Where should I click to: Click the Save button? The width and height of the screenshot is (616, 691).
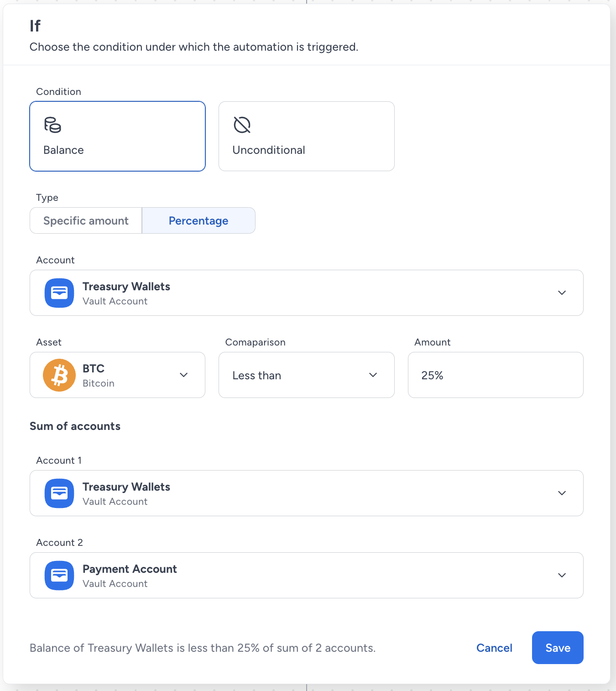tap(558, 648)
